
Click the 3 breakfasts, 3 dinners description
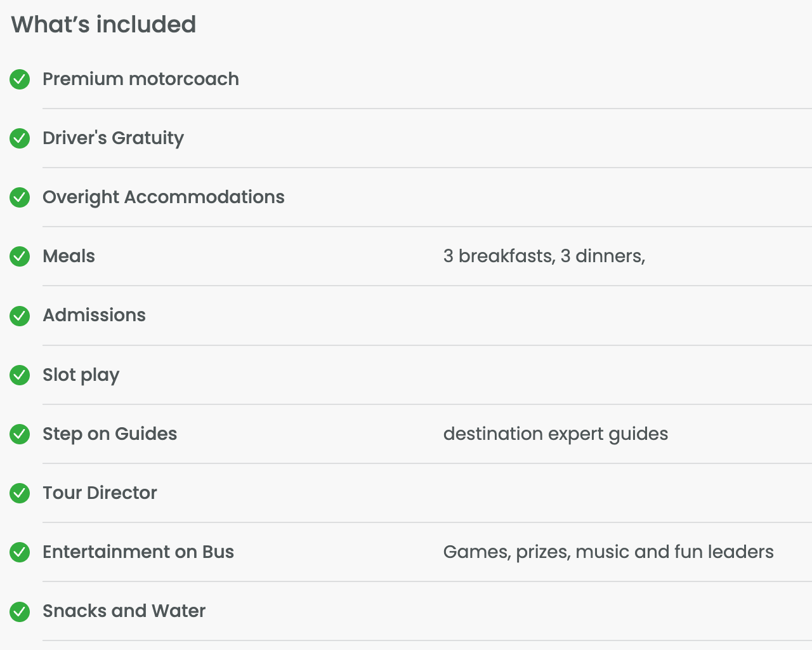point(544,256)
